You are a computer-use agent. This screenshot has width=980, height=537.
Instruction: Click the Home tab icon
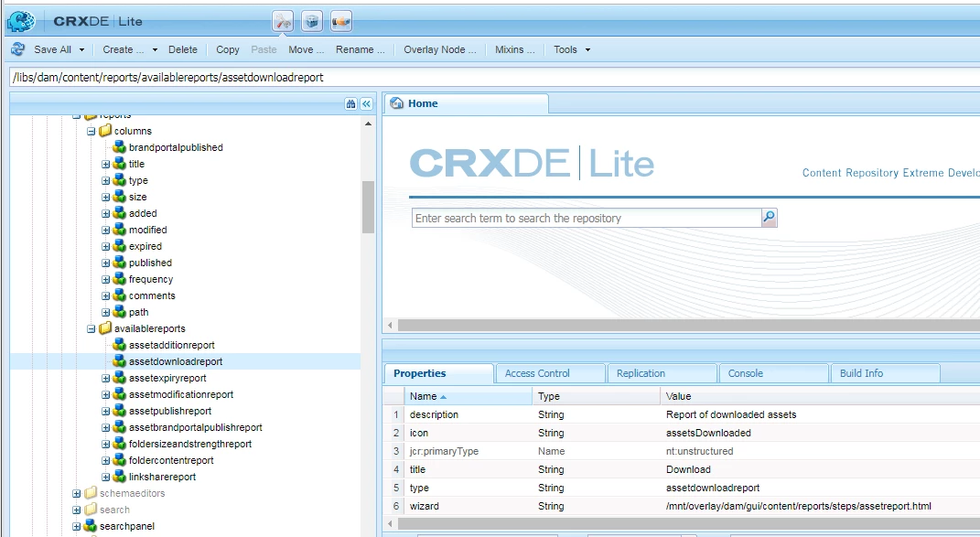tap(396, 103)
